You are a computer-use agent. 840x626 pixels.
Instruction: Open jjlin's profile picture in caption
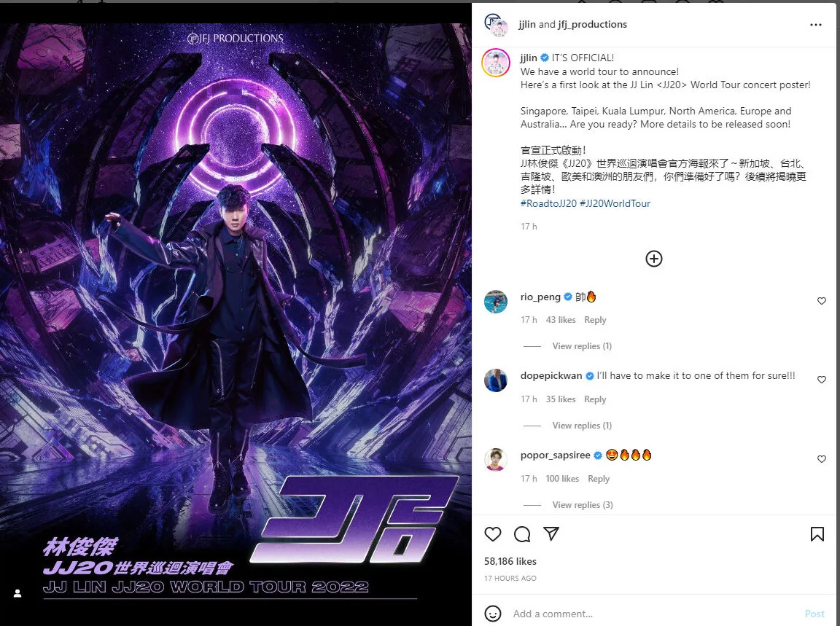(496, 63)
